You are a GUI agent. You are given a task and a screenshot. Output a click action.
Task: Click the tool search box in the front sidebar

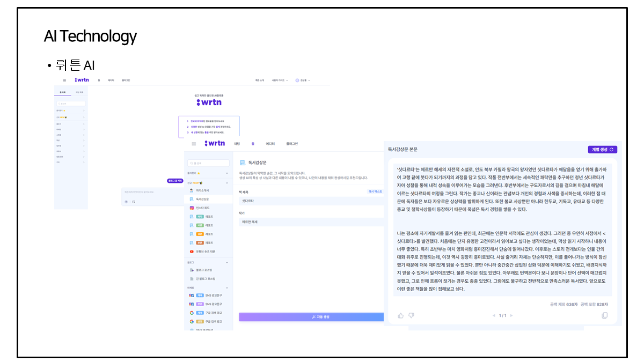[x=208, y=162]
